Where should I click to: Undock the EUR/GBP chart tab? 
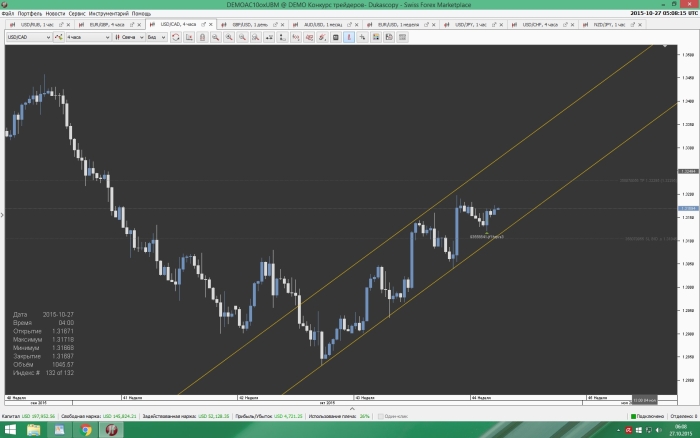pyautogui.click(x=132, y=25)
